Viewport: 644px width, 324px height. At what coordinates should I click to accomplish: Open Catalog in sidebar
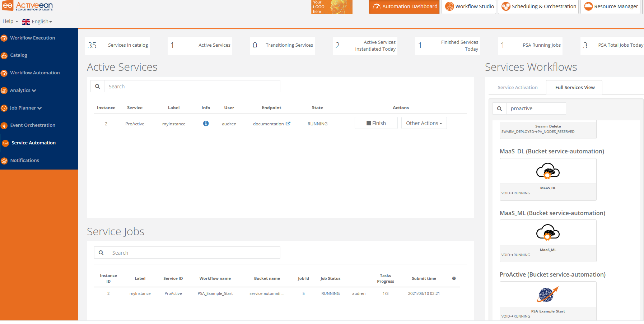click(x=19, y=55)
